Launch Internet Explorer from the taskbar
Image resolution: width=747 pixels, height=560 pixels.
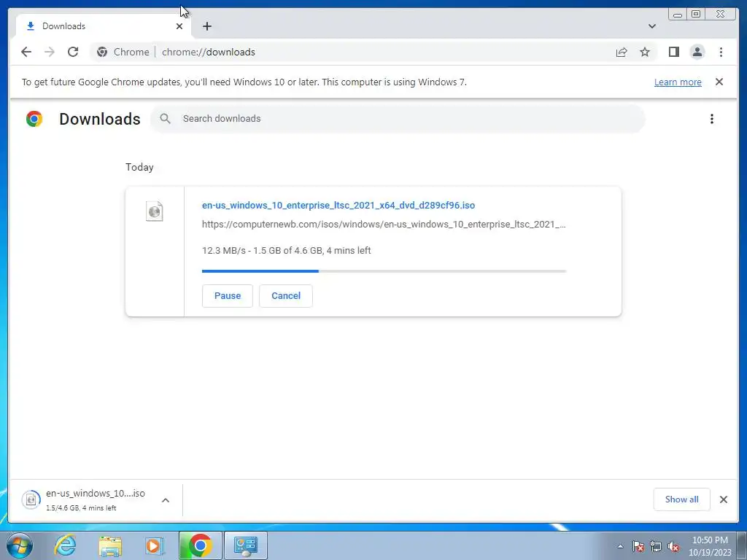65,545
